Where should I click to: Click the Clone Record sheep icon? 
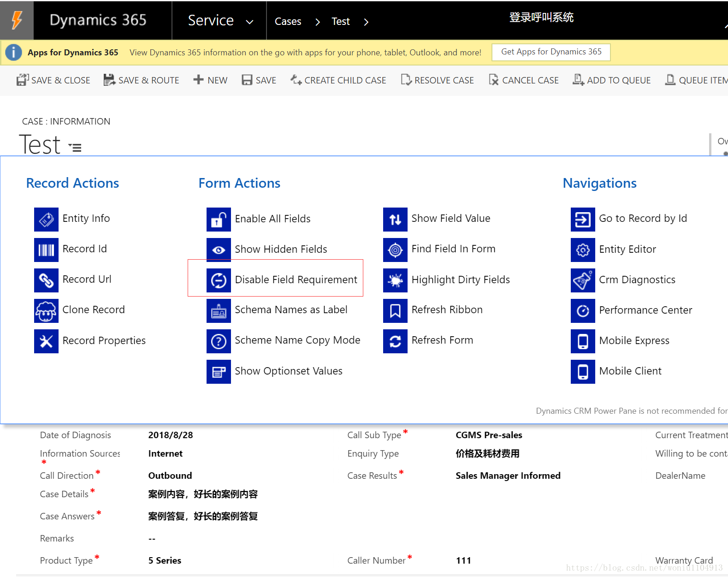46,310
